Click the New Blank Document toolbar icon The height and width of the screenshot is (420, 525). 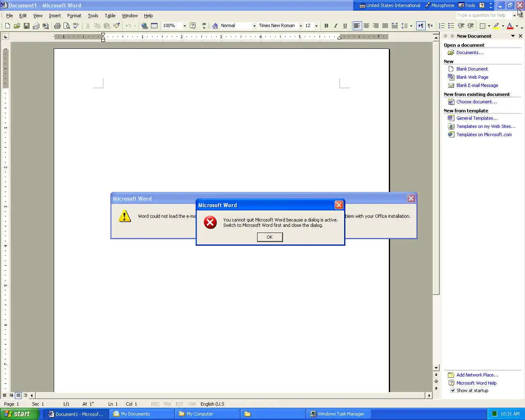click(x=7, y=26)
